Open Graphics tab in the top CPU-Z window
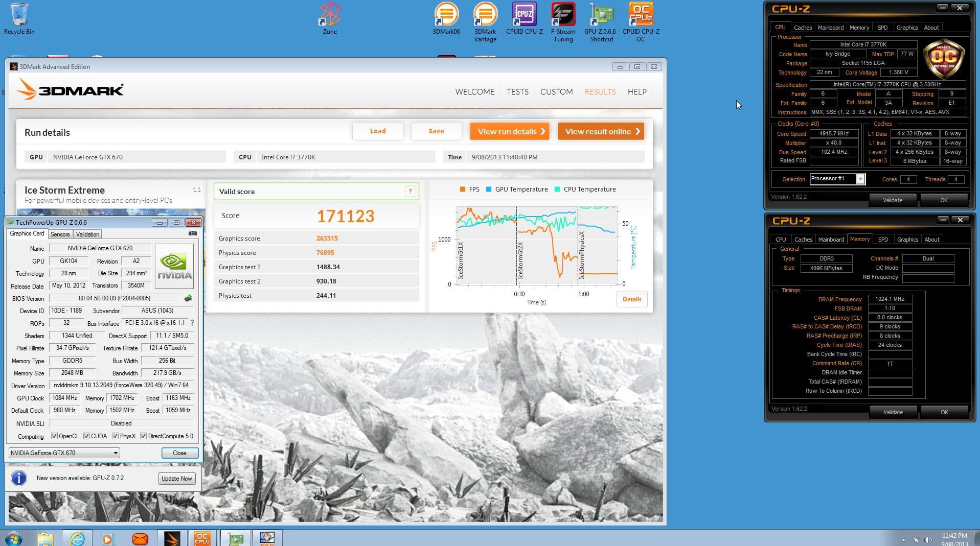This screenshot has height=546, width=980. coord(907,28)
